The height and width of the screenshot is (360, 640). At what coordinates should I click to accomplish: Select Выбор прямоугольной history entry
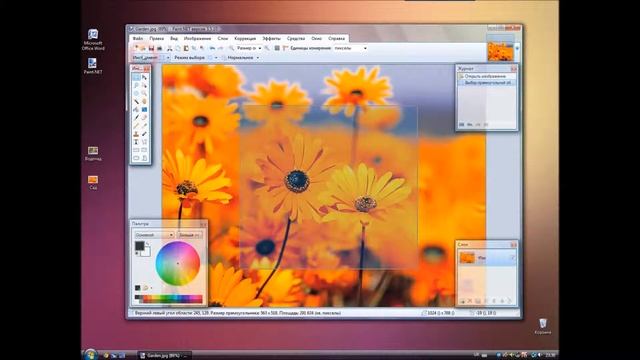click(x=486, y=82)
